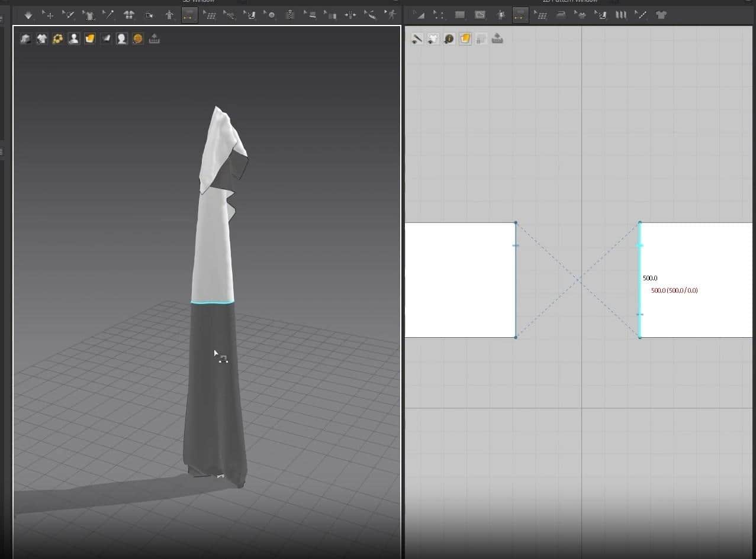The image size is (756, 559).
Task: Click the "500.0" length label
Action: (650, 278)
